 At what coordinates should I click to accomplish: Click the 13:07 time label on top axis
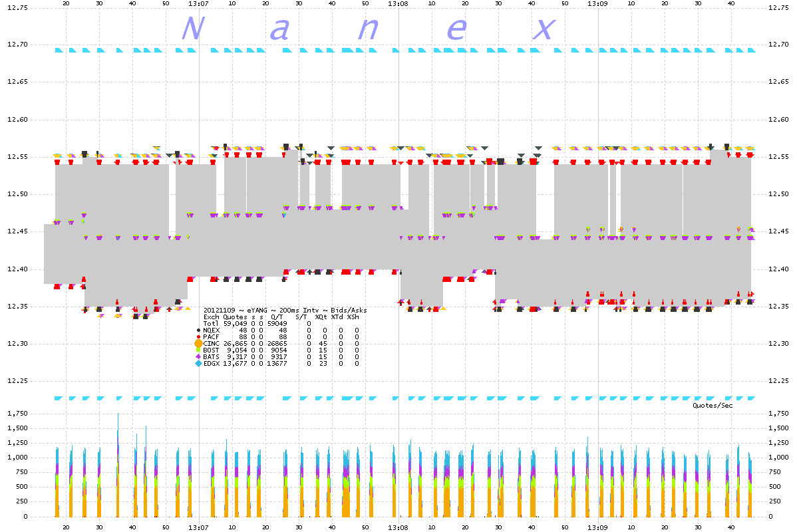tap(198, 3)
